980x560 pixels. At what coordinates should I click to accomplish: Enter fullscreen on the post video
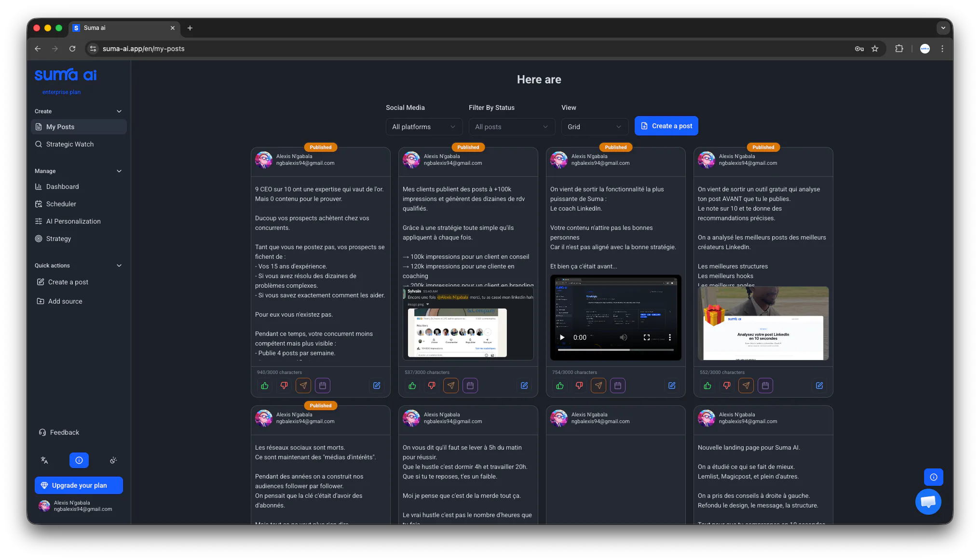647,337
